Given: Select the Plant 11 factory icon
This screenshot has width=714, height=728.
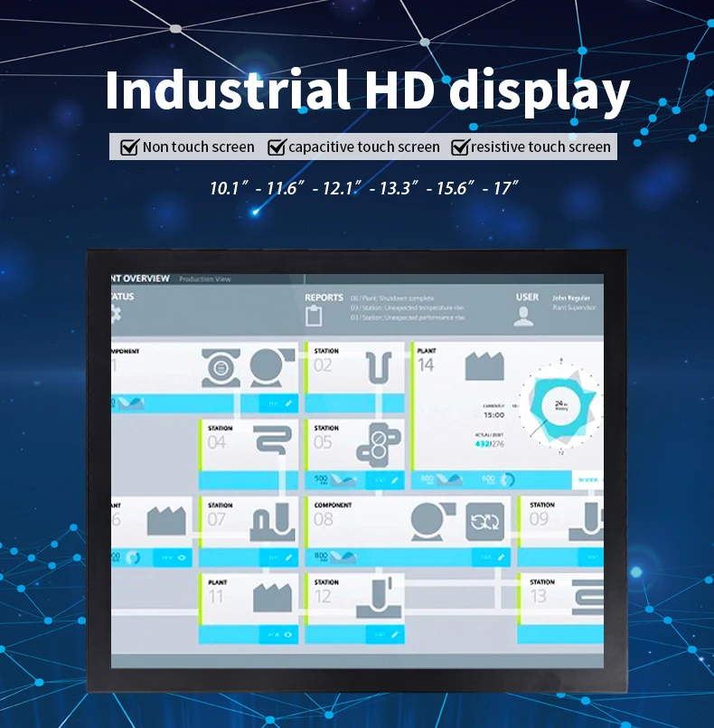Looking at the screenshot, I should click(272, 597).
